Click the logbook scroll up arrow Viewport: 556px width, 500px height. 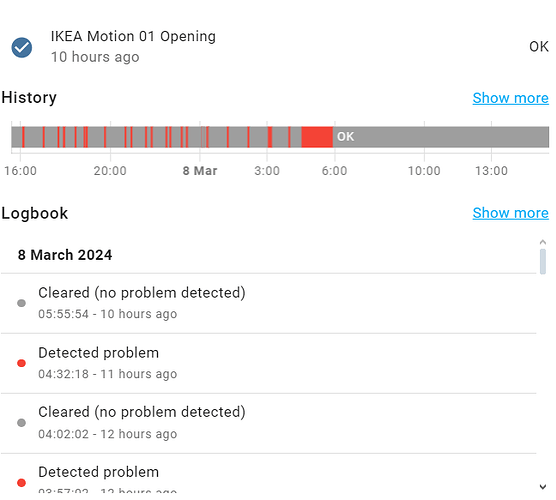point(543,242)
